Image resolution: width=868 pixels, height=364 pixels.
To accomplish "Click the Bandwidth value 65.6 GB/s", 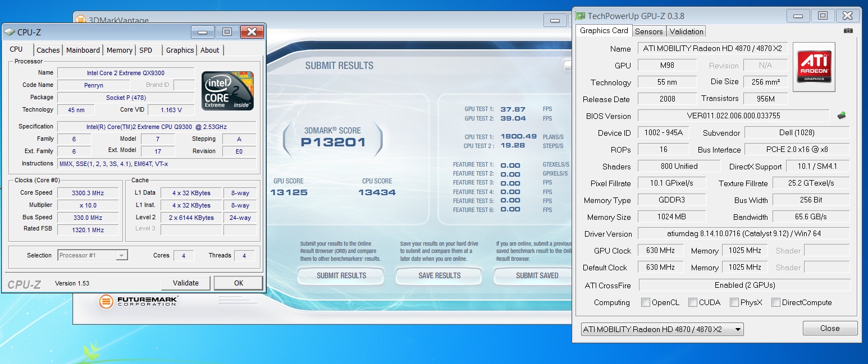I will pos(811,217).
